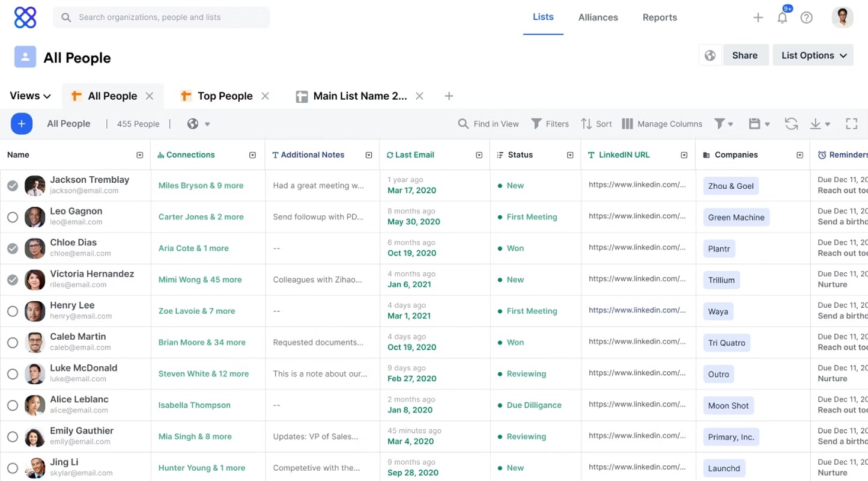This screenshot has height=481, width=868.
Task: Click the Companies column building icon
Action: coord(706,155)
